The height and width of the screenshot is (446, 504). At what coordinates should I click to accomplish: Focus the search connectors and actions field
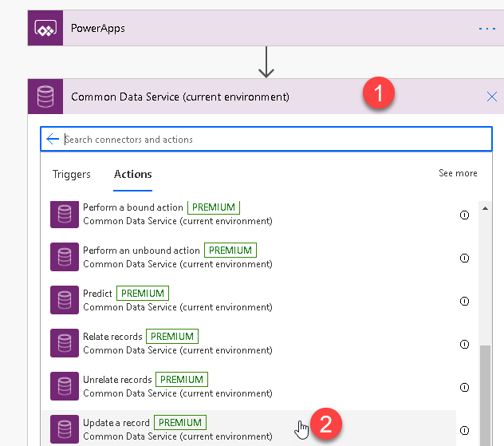[x=271, y=139]
